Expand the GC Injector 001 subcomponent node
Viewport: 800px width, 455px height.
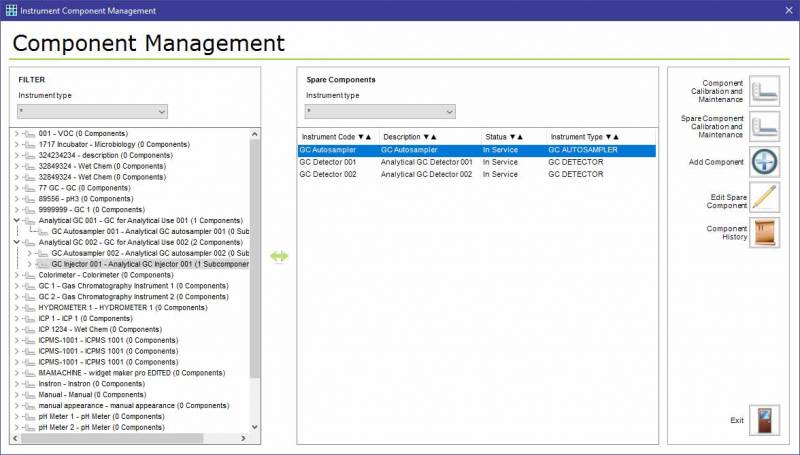click(30, 264)
